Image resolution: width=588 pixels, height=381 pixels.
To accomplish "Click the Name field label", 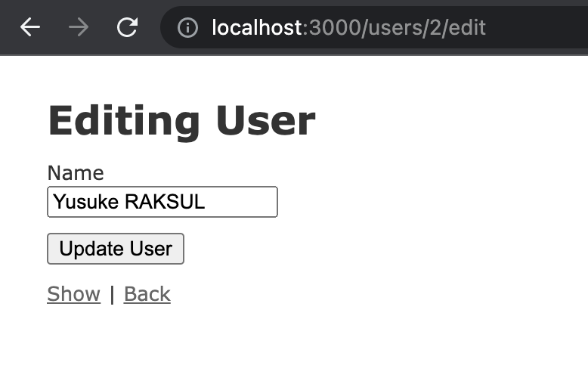I will [76, 173].
